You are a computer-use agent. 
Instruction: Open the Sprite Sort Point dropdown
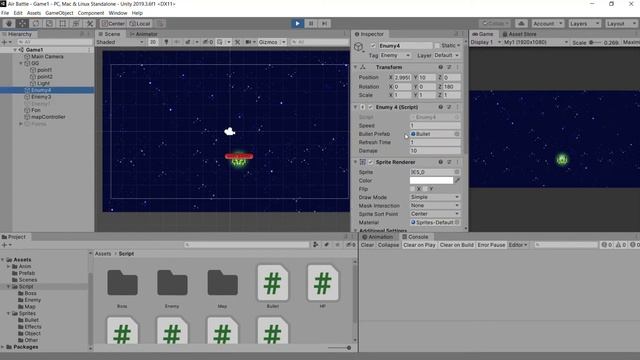tap(435, 214)
